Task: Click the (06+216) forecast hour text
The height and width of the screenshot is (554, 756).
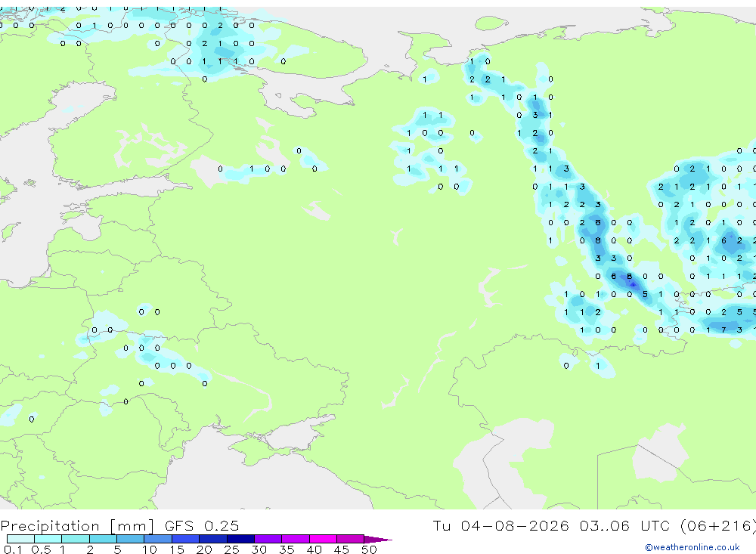Action: pyautogui.click(x=717, y=525)
